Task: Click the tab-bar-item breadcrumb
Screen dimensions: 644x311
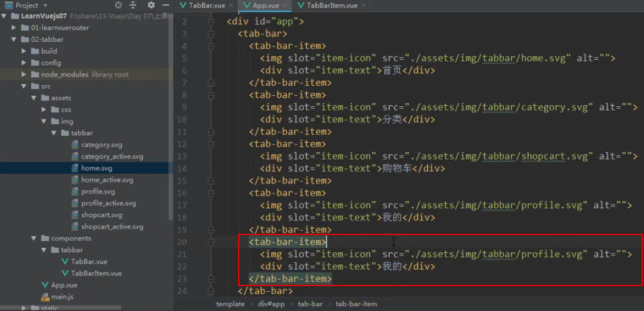Action: (x=356, y=305)
